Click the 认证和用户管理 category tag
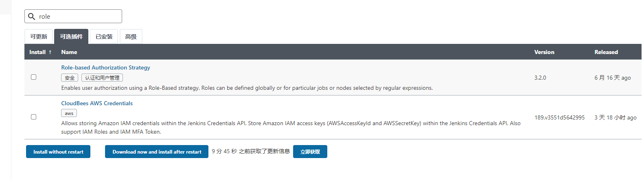The width and height of the screenshot is (644, 180). [102, 78]
